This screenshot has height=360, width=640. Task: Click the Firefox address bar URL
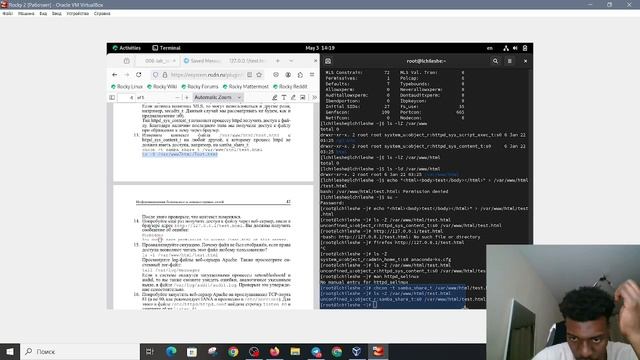point(207,75)
